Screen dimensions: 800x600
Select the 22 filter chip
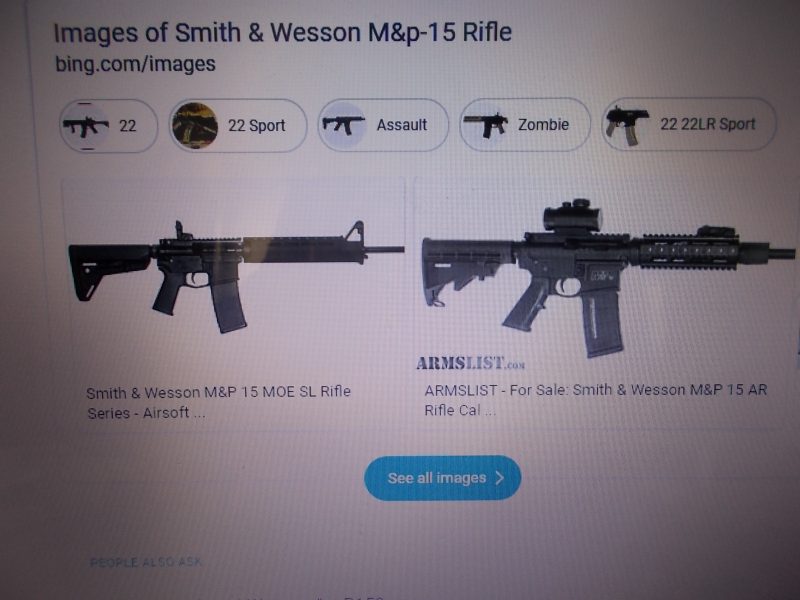tap(108, 126)
